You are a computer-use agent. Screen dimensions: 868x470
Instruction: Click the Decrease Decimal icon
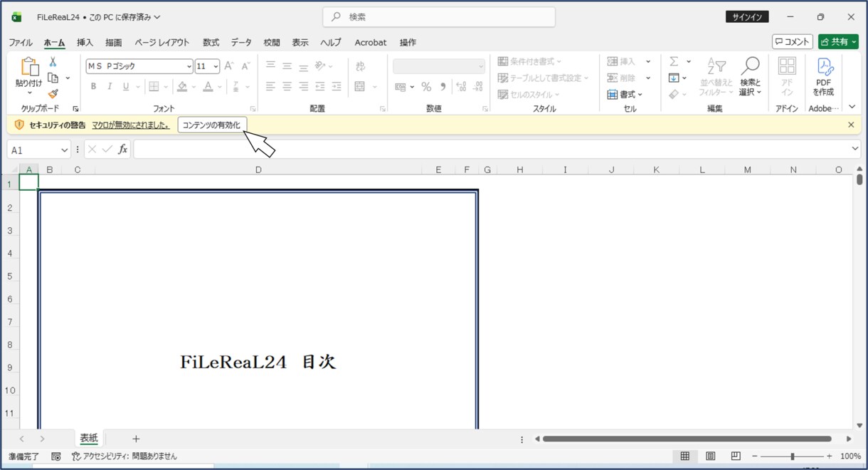(x=477, y=87)
